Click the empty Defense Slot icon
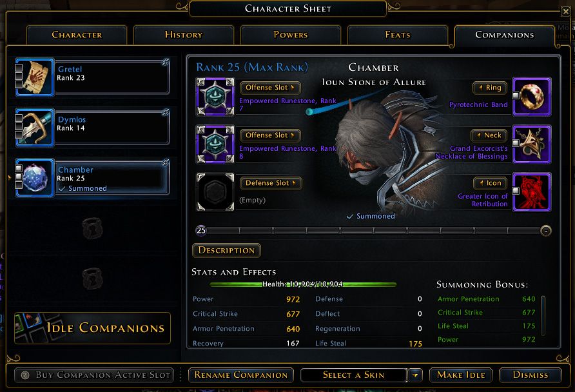 coord(215,191)
